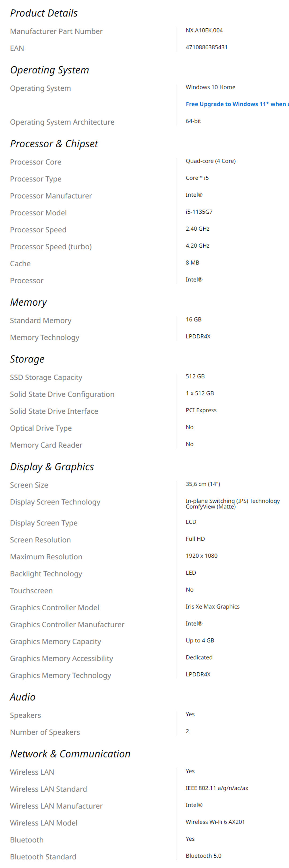Click the 1920 x 1080 resolution value

coord(201,556)
